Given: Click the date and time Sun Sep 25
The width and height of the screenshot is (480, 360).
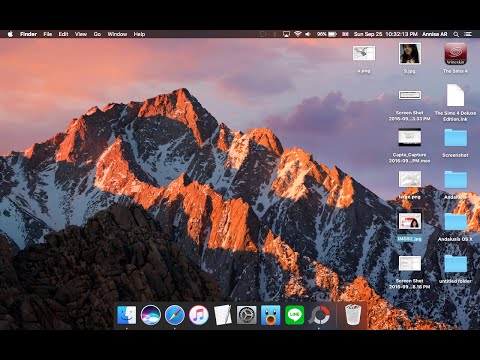Looking at the screenshot, I should pyautogui.click(x=386, y=34).
